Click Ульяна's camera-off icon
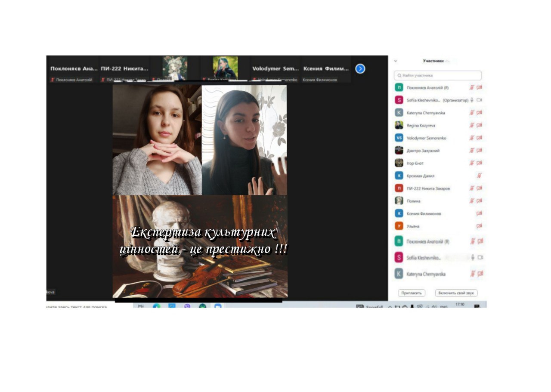The width and height of the screenshot is (551, 392). pos(480,226)
